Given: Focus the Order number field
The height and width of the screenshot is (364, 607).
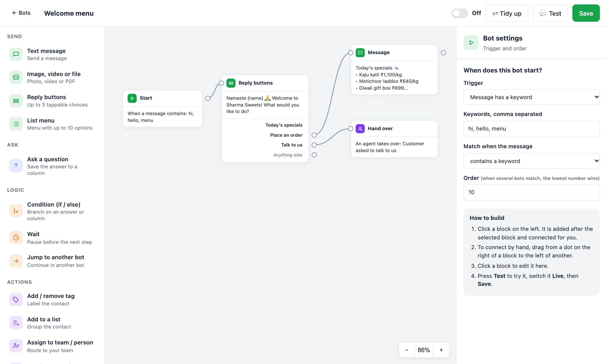Looking at the screenshot, I should pyautogui.click(x=531, y=192).
